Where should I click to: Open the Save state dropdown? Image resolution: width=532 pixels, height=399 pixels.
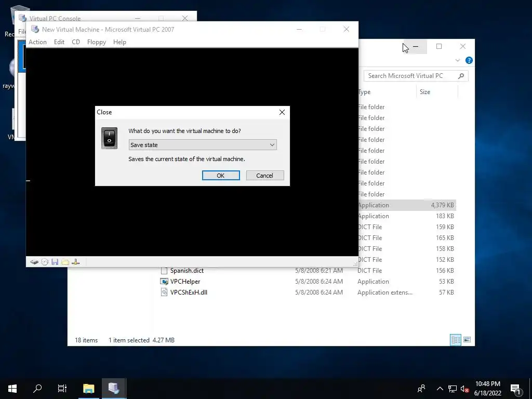tap(203, 145)
